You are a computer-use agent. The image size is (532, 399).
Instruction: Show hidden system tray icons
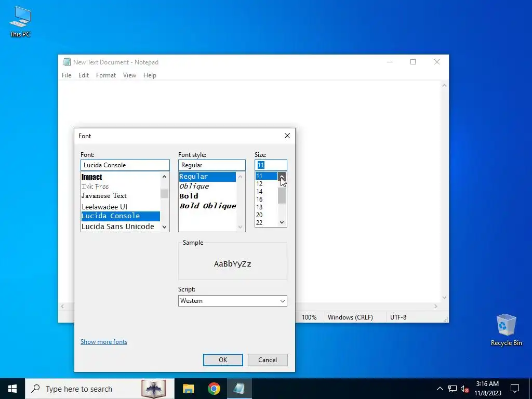pyautogui.click(x=440, y=389)
